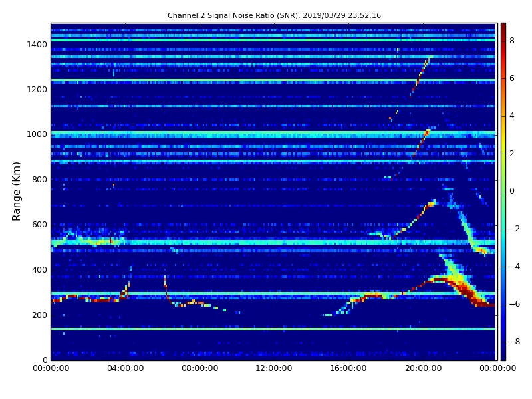
Task: Click the 1400 range tick label
Action: [37, 45]
